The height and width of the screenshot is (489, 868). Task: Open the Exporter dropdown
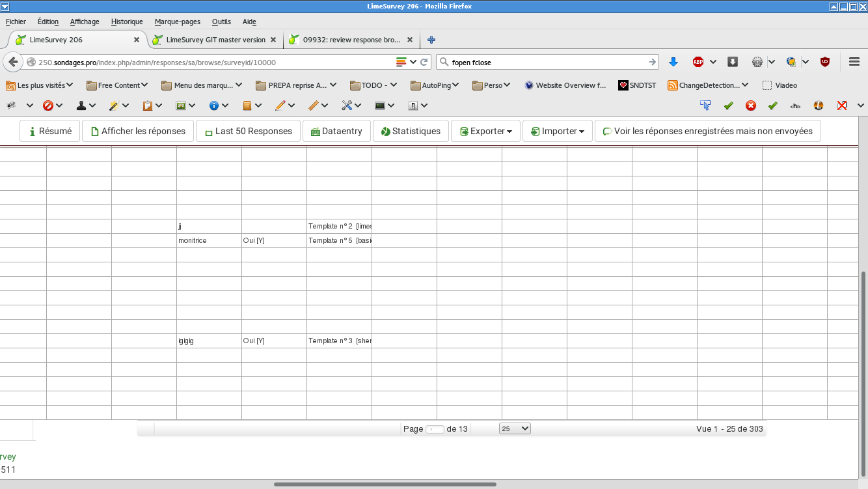tap(485, 131)
